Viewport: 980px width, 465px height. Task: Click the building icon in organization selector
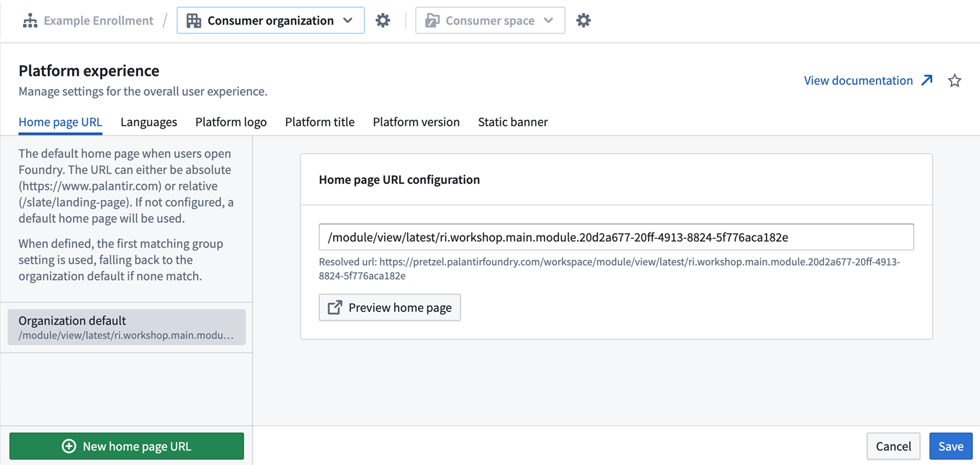tap(194, 21)
